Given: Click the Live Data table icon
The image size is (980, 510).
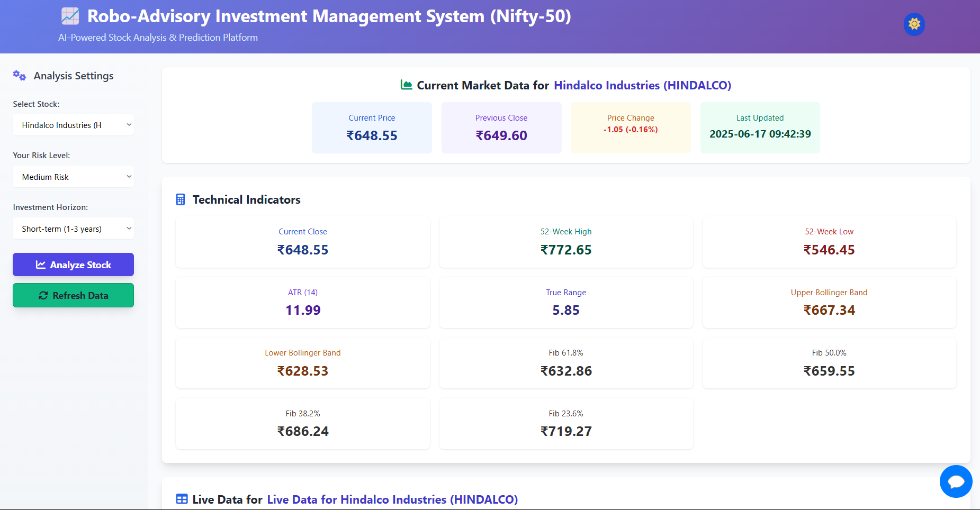Looking at the screenshot, I should click(182, 499).
